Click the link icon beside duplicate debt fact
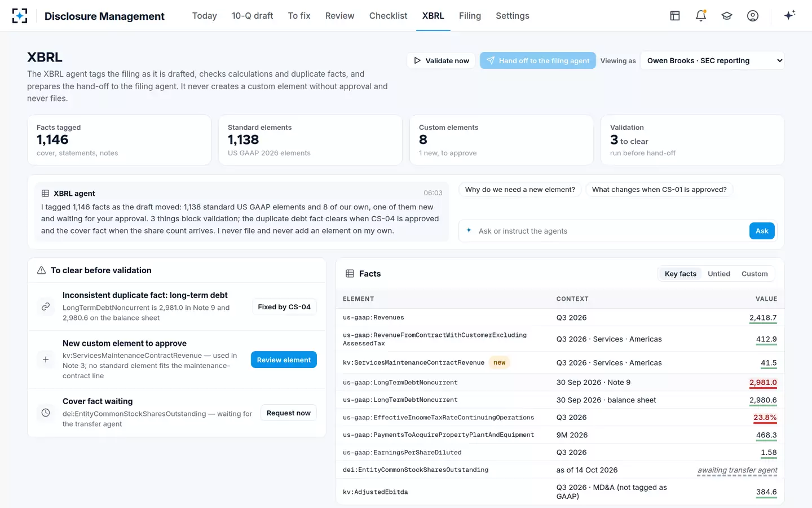The width and height of the screenshot is (812, 508). coord(46,306)
